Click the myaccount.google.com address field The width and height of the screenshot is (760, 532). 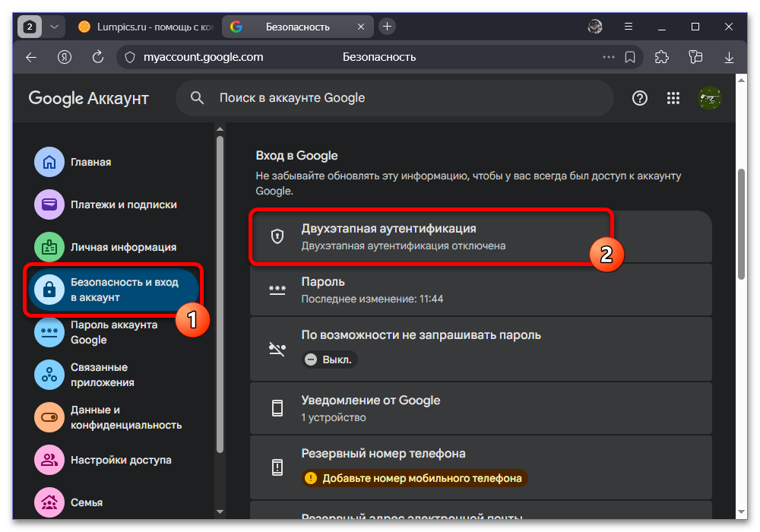click(x=203, y=57)
